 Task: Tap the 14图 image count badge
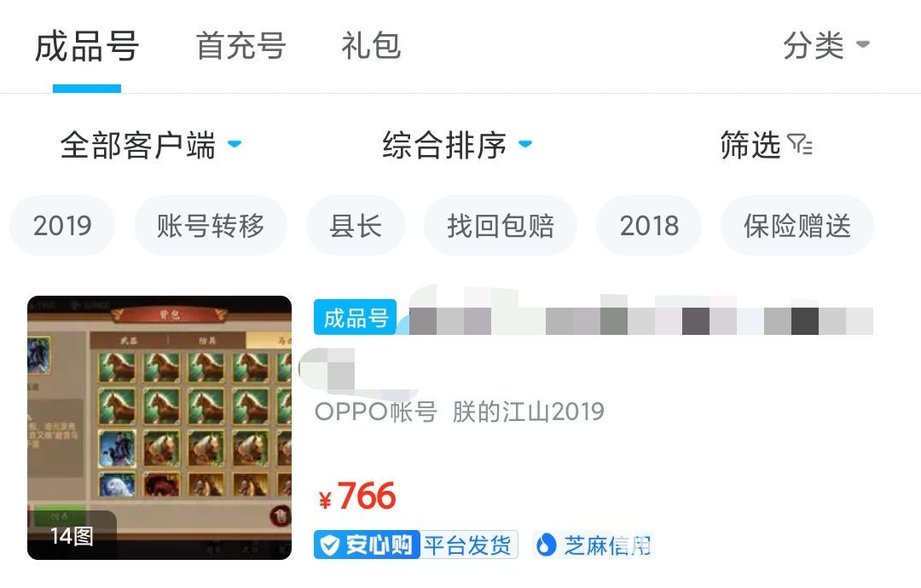click(72, 536)
